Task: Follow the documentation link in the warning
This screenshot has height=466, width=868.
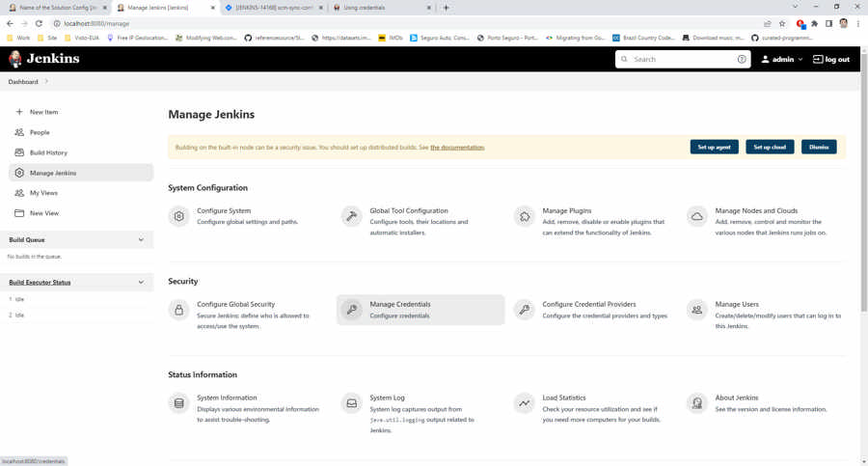Action: tap(457, 148)
